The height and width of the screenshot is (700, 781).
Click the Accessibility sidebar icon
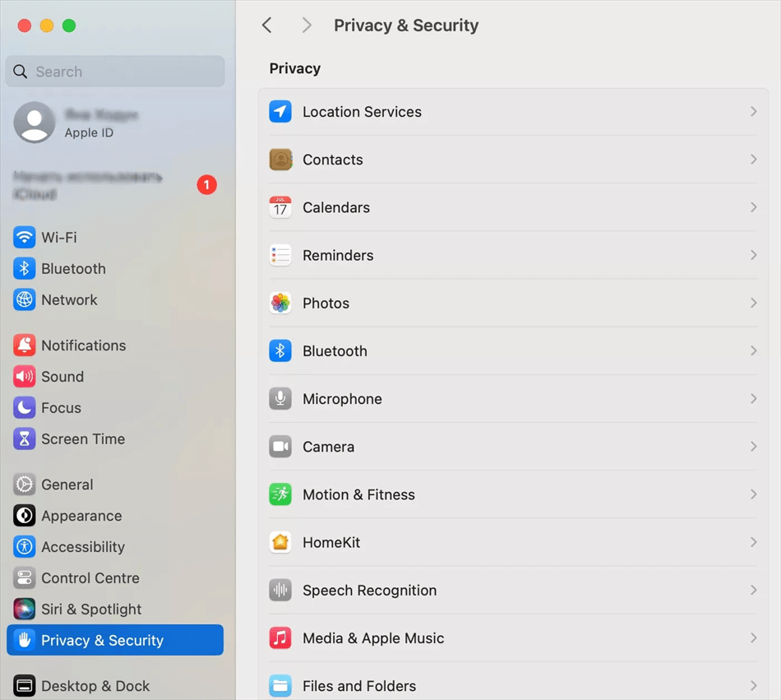coord(25,547)
